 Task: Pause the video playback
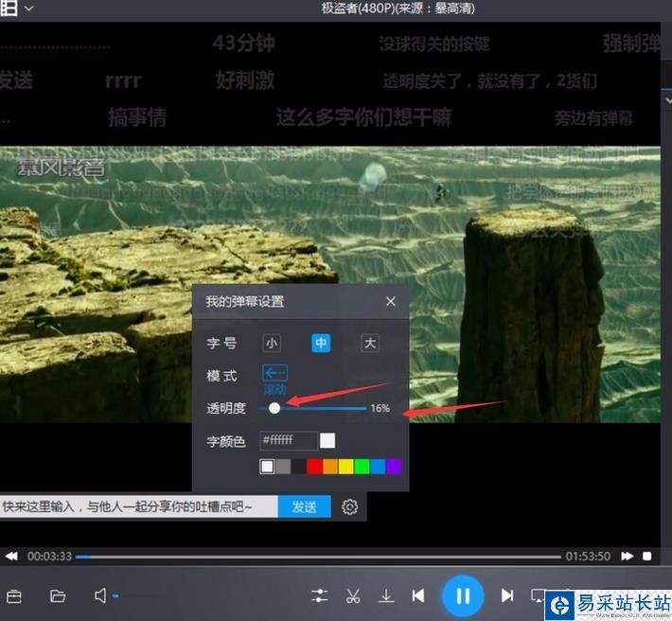(463, 595)
